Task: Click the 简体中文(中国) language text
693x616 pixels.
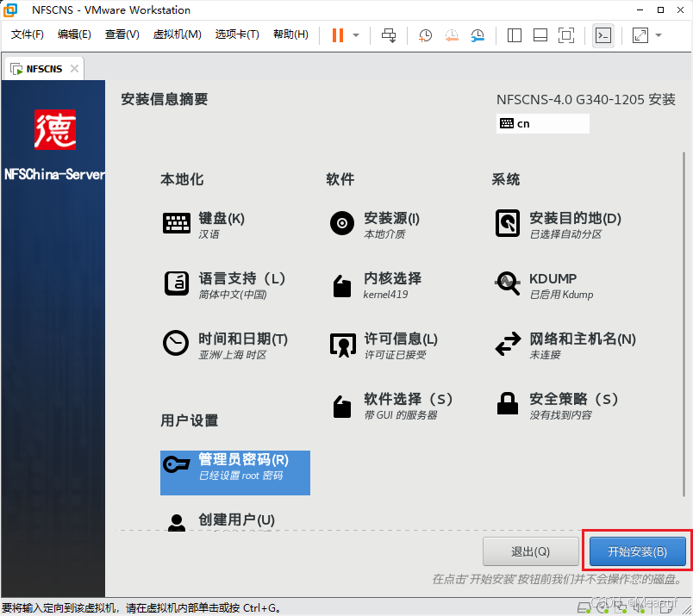Action: tap(233, 295)
